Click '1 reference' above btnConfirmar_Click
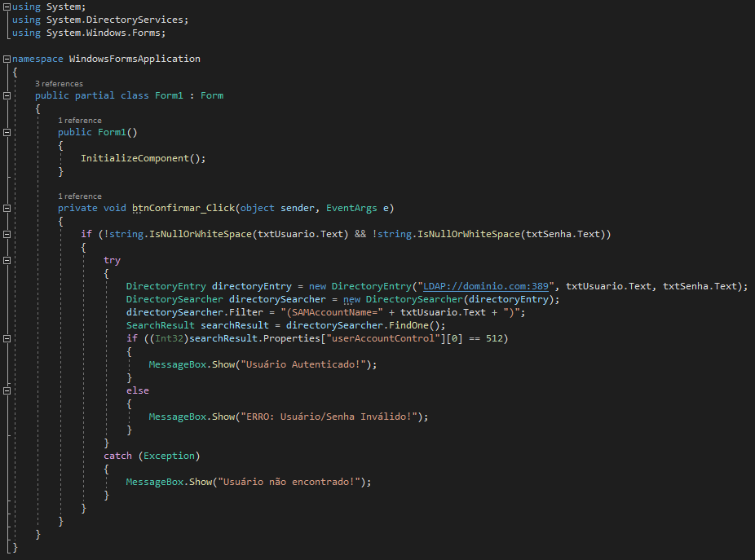 point(79,196)
